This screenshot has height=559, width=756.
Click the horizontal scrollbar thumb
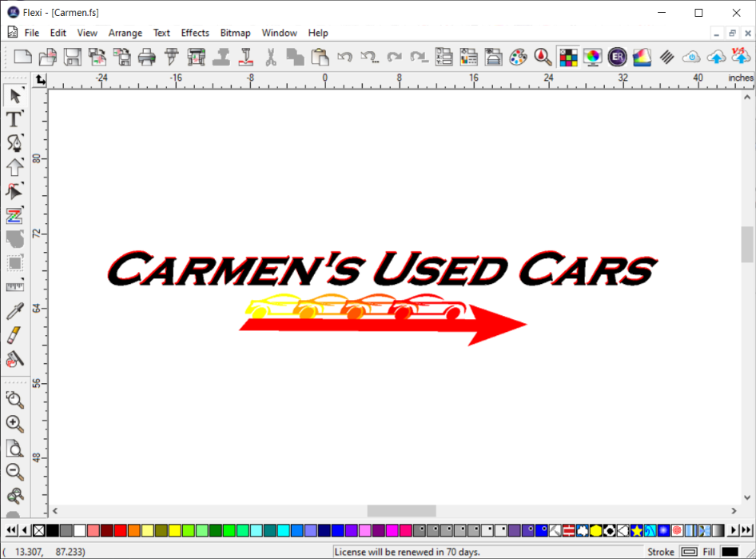[x=401, y=510]
